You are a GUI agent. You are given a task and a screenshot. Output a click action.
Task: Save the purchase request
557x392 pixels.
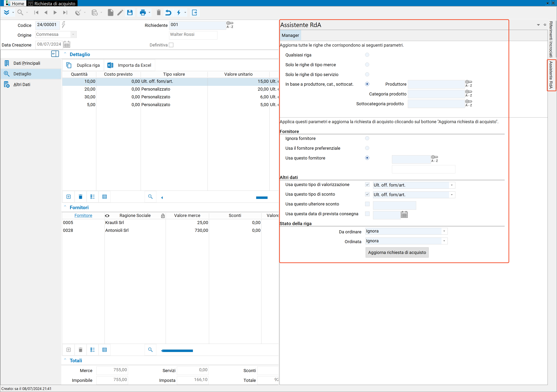[130, 13]
